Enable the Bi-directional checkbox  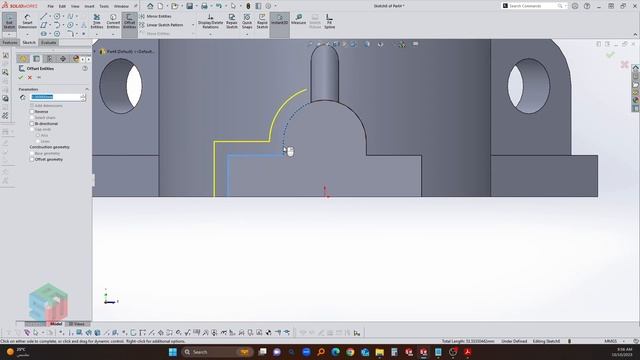pos(32,123)
